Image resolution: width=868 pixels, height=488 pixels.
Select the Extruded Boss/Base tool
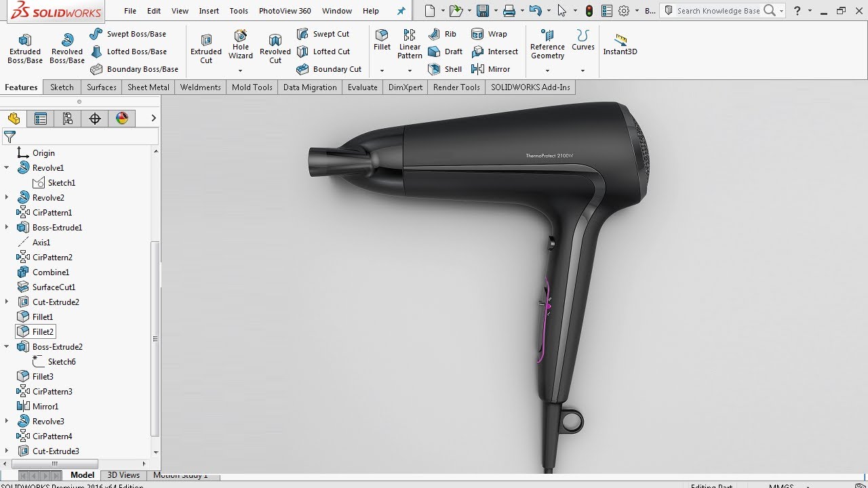tap(25, 49)
